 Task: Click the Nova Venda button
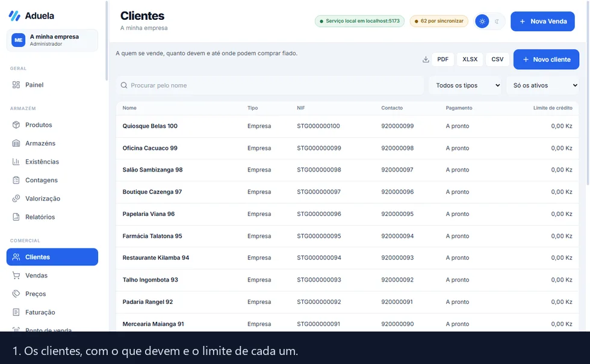click(542, 22)
